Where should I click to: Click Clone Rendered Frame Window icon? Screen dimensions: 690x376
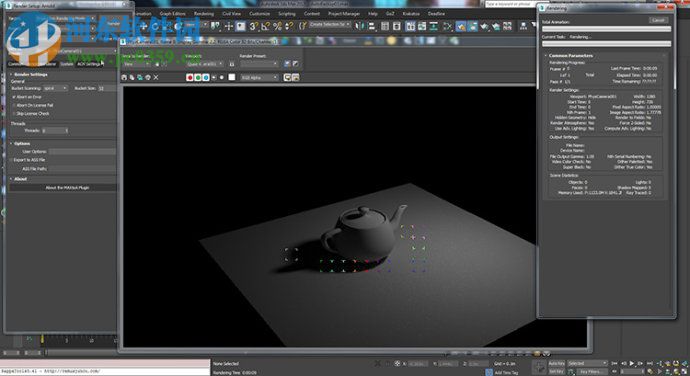140,77
